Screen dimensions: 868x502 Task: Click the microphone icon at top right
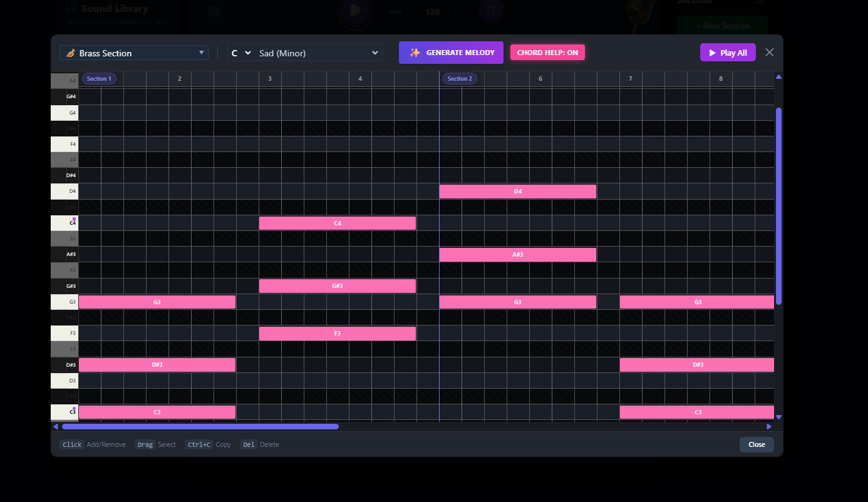[x=639, y=13]
